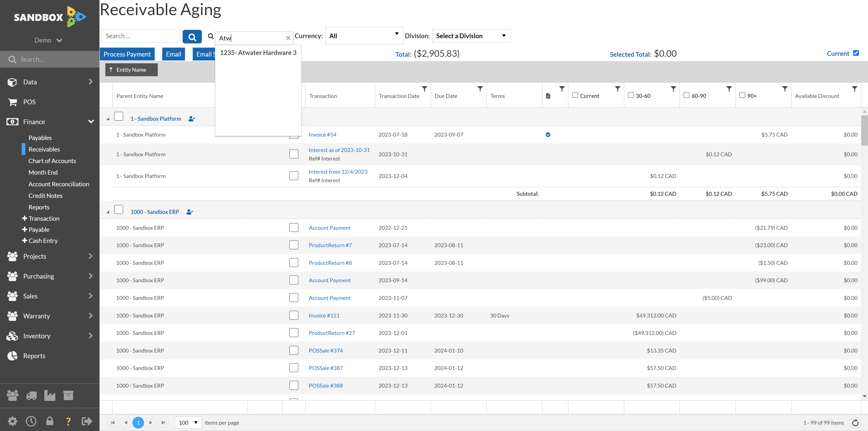This screenshot has width=868, height=431.
Task: Open the Transaction Date column filter
Action: click(x=425, y=89)
